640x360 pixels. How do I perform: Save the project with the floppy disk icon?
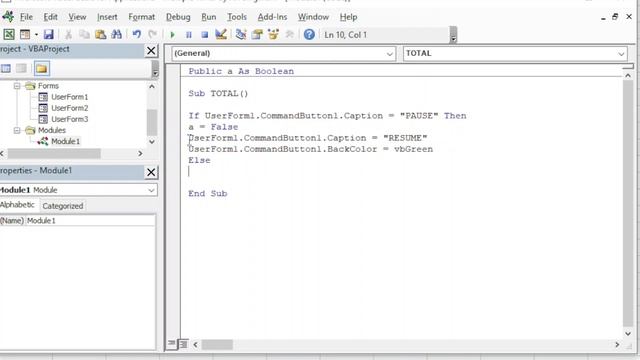pos(49,35)
